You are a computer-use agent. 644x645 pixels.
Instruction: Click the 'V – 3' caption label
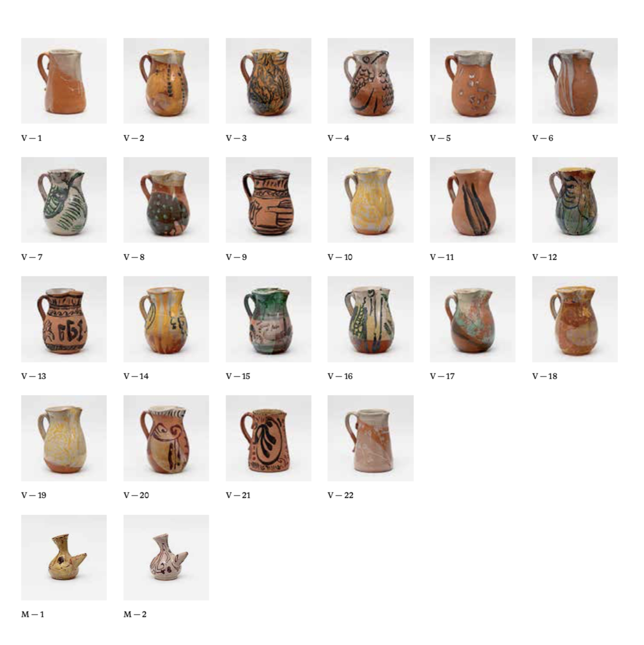(x=236, y=138)
